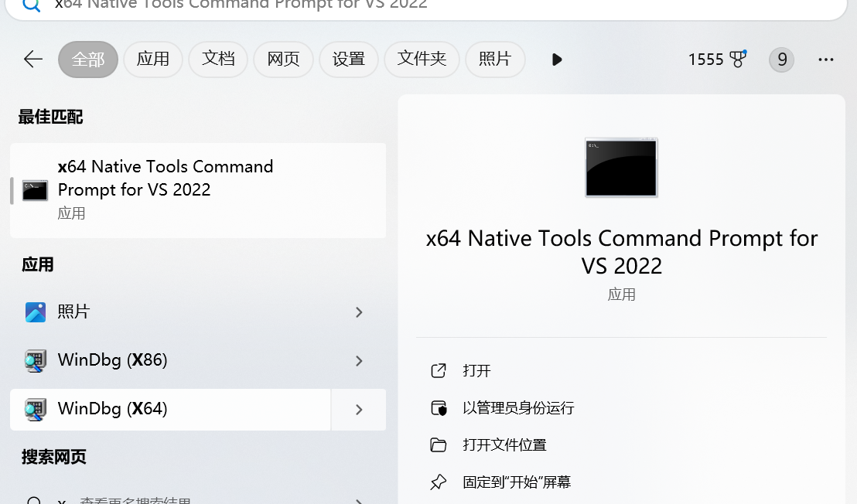
Task: Click the WinDbg (X64) app icon
Action: (35, 409)
